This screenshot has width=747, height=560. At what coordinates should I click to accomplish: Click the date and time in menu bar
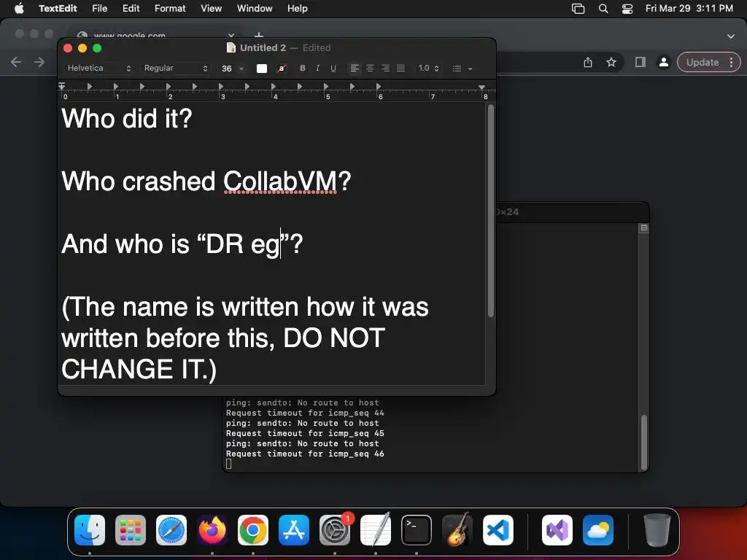(x=689, y=8)
